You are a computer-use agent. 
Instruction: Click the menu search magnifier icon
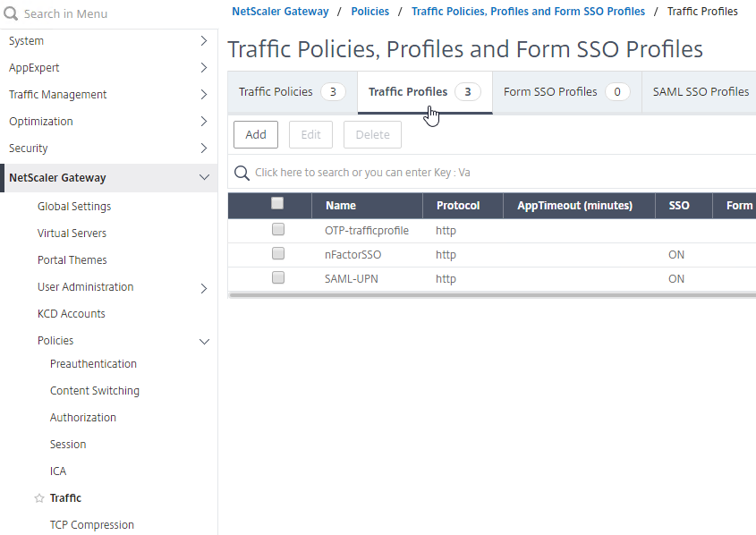(11, 13)
